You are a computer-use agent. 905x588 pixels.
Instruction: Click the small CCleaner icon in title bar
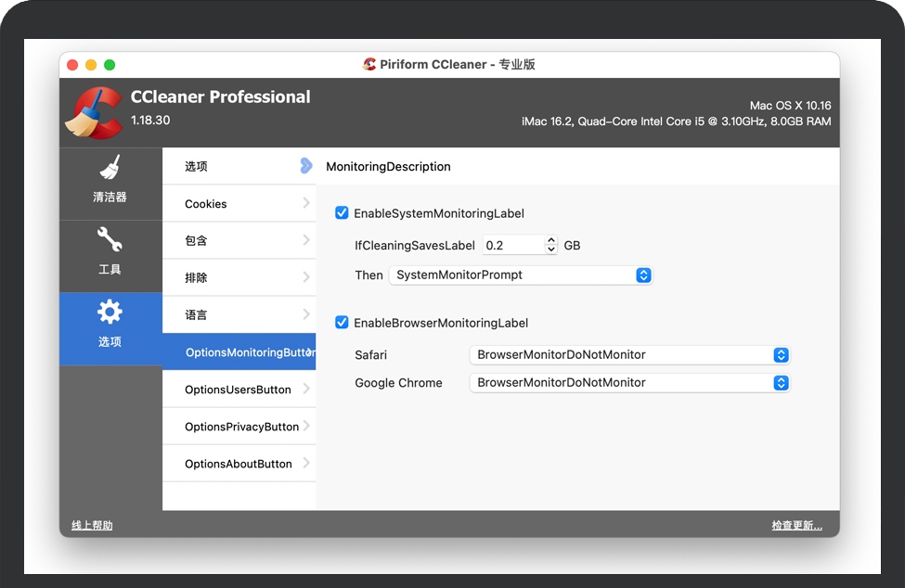[370, 65]
